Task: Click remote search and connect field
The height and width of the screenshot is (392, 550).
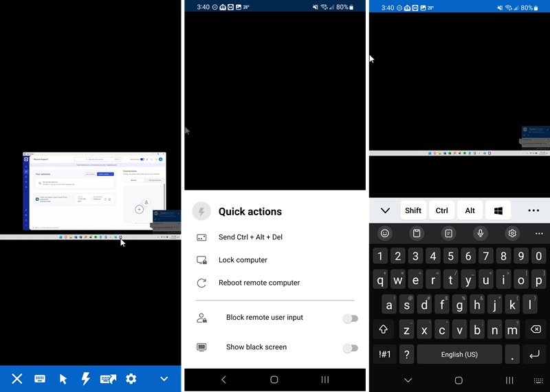Action: coord(98,160)
